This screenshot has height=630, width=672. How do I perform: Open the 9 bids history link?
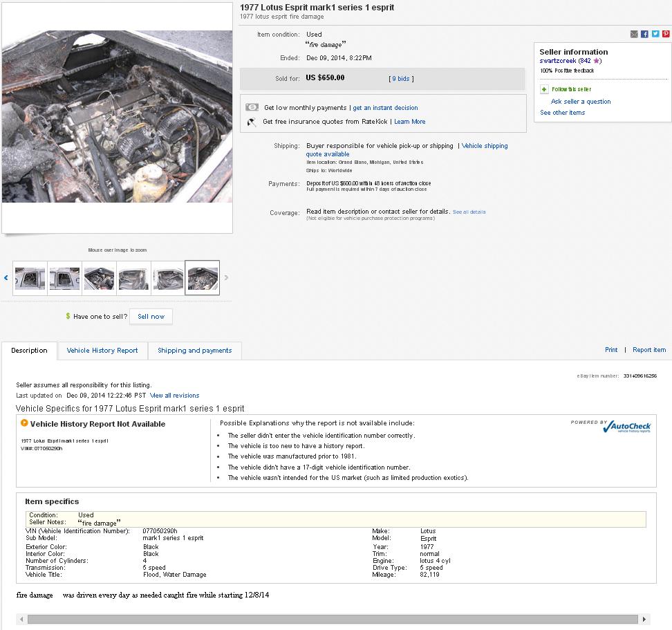tap(401, 79)
